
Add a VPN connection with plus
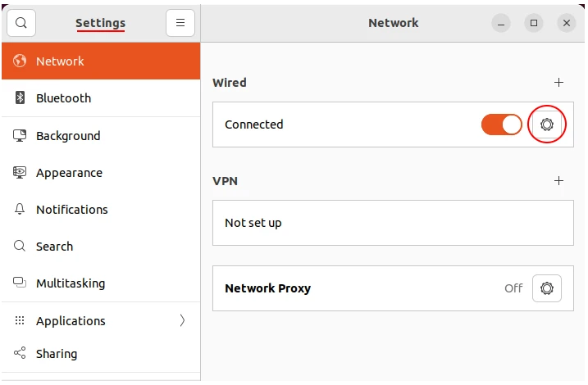click(x=559, y=180)
